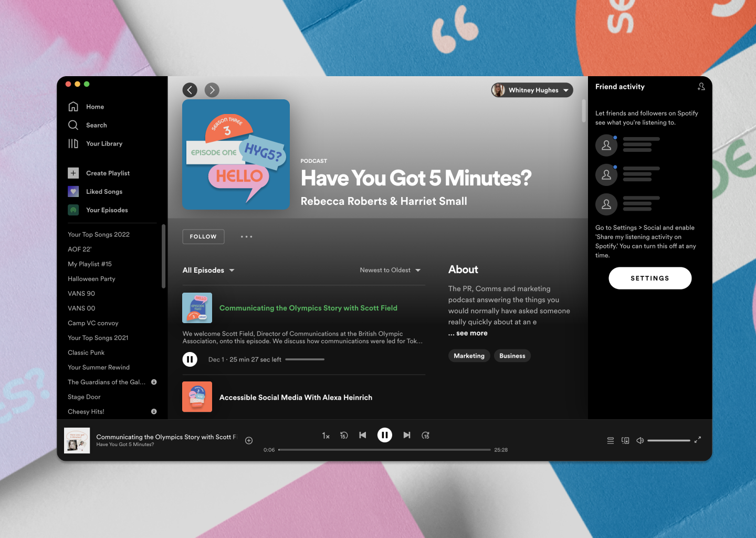Viewport: 756px width, 538px height.
Task: Expand the About text with see more
Action: tap(468, 333)
